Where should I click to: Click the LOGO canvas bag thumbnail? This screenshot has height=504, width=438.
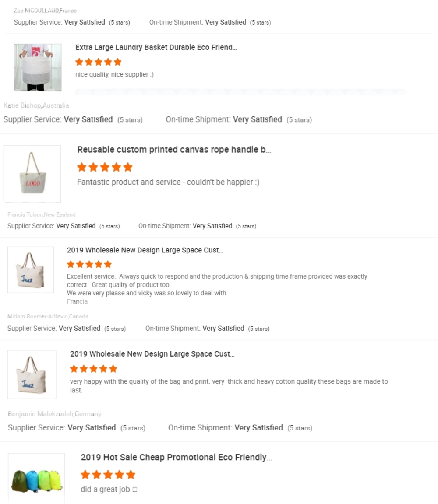point(32,174)
